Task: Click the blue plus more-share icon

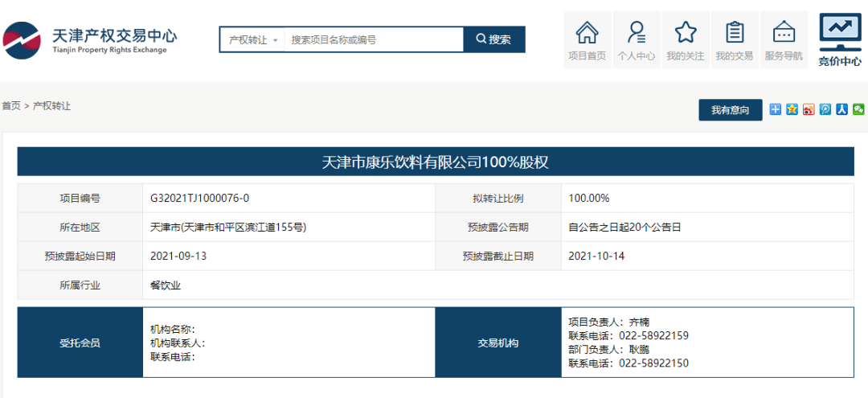Action: point(776,109)
